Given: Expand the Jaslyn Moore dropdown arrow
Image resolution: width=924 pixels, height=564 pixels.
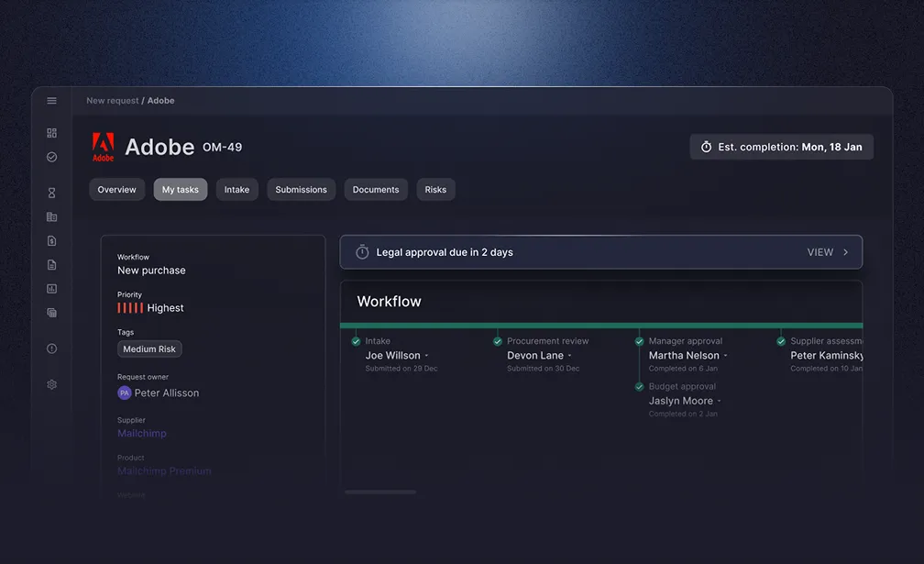Looking at the screenshot, I should [x=719, y=402].
